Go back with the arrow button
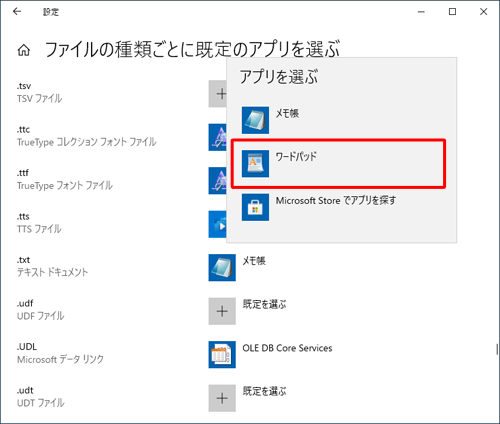The image size is (500, 424). (17, 12)
